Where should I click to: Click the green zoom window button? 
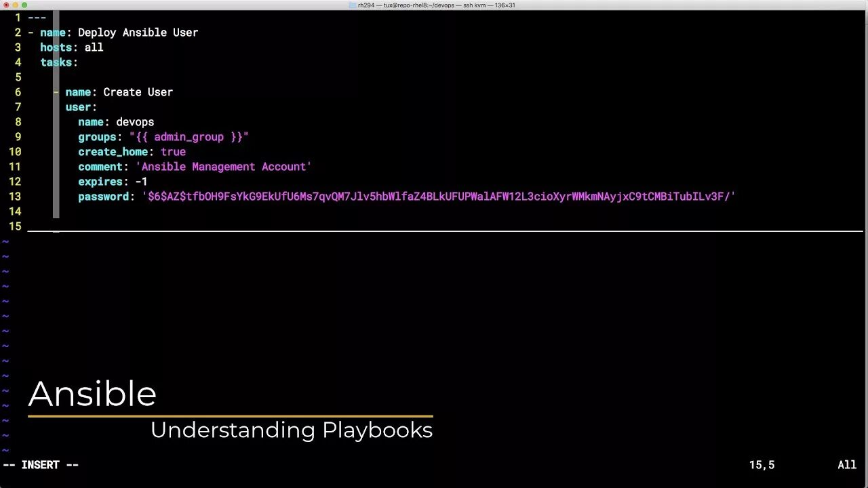point(24,5)
